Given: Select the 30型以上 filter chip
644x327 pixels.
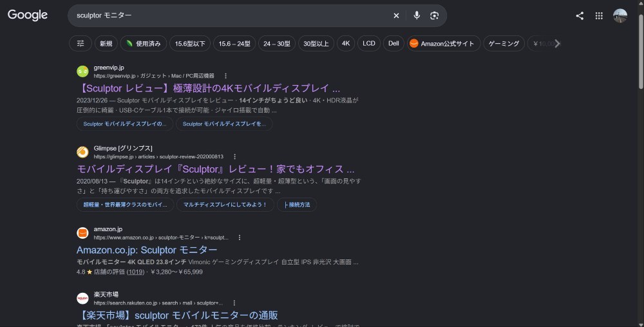Looking at the screenshot, I should [x=316, y=44].
